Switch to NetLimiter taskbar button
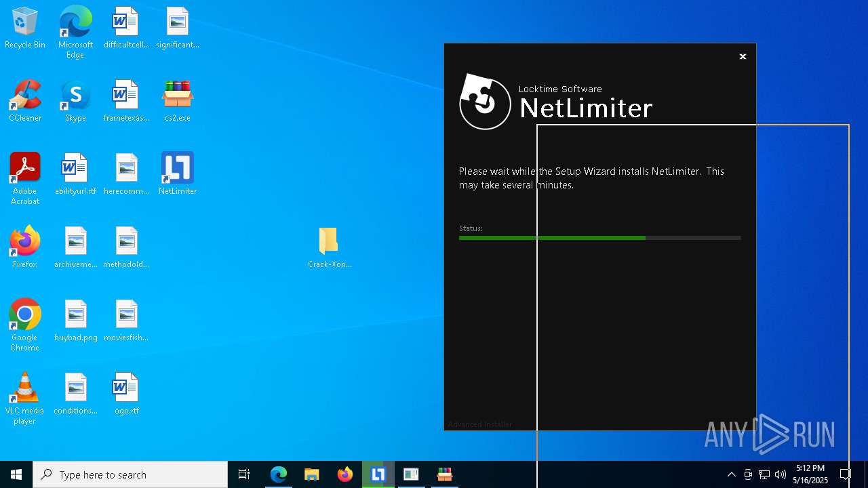Viewport: 868px width, 488px height. 378,474
